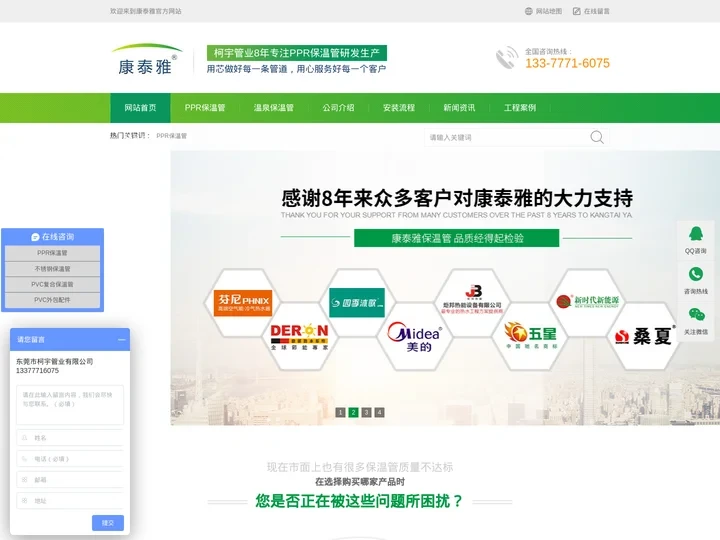Screen dimensions: 720x540
Task: Click the 桑夏 brand logo
Action: click(645, 336)
